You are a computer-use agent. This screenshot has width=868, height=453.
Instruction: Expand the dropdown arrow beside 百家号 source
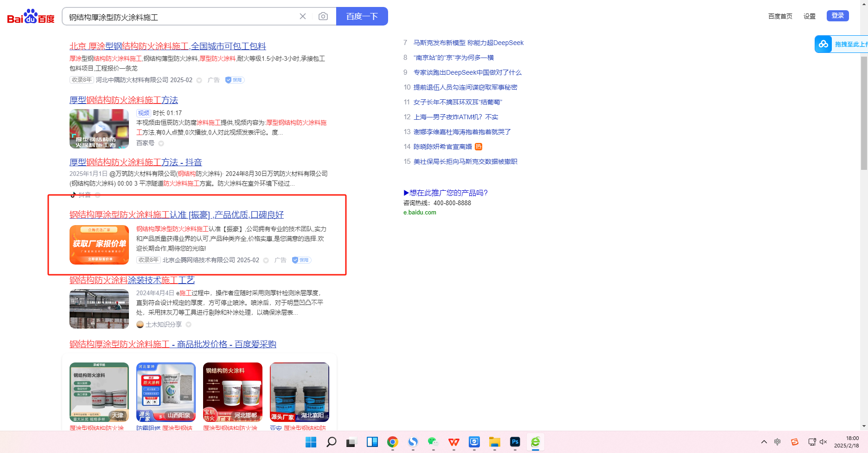(161, 143)
